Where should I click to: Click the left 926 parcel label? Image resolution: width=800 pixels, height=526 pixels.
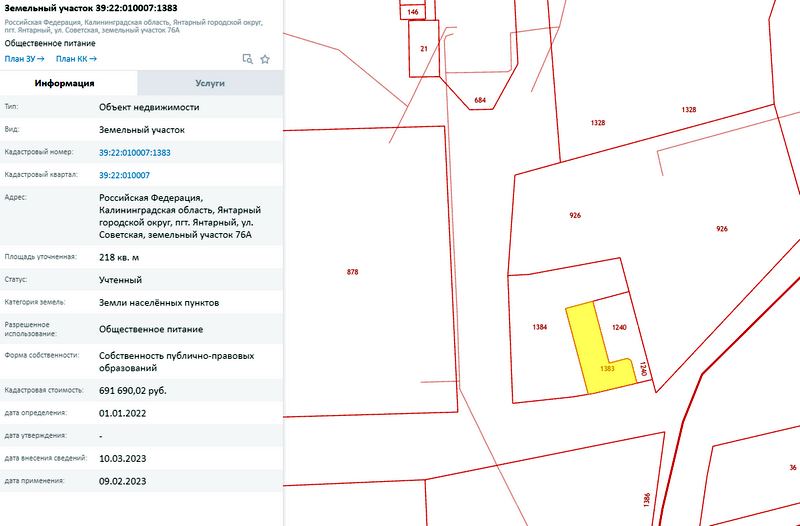575,215
